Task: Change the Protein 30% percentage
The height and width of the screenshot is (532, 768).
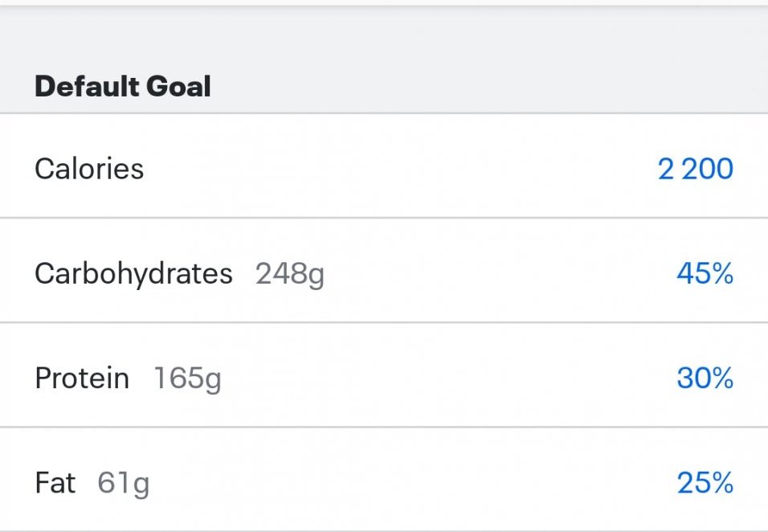Action: (705, 378)
